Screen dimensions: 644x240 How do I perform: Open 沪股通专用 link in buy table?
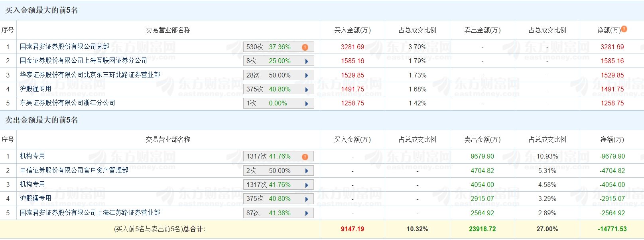point(35,89)
